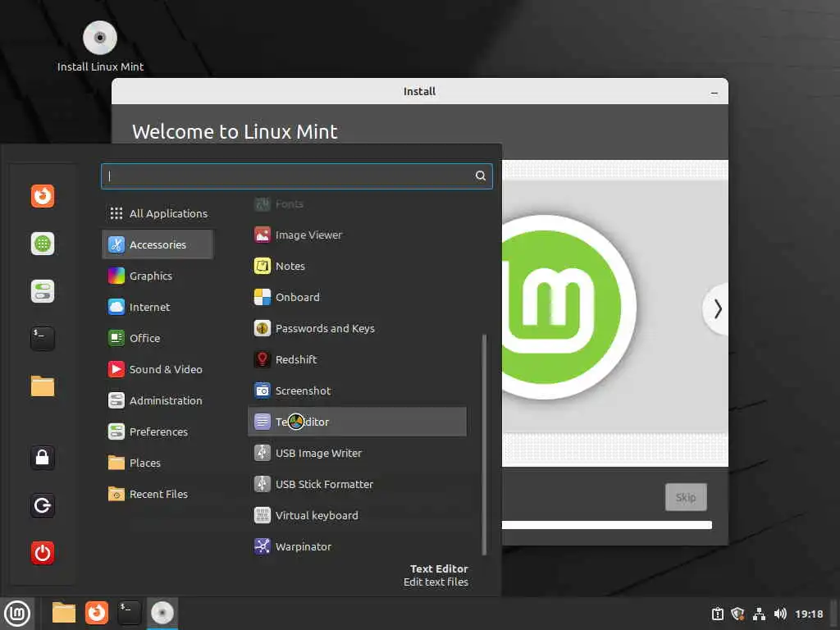Open Files folder in menu favorites sidebar

43,386
